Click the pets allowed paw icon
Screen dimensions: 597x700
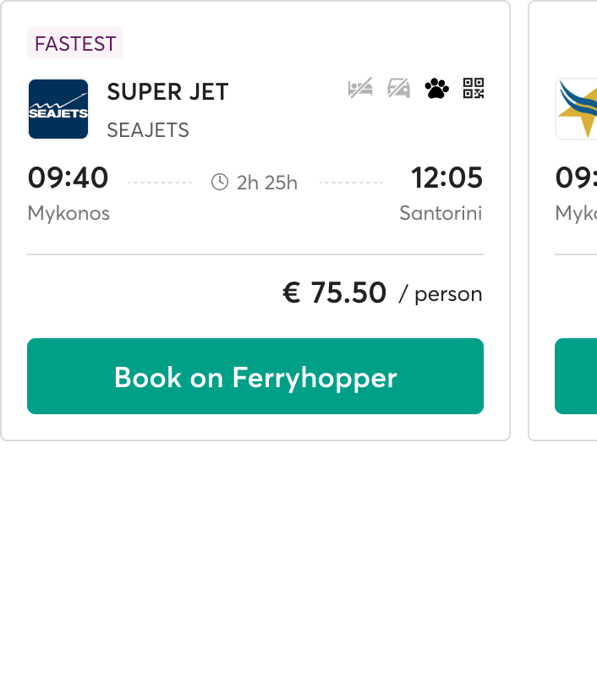[x=437, y=88]
